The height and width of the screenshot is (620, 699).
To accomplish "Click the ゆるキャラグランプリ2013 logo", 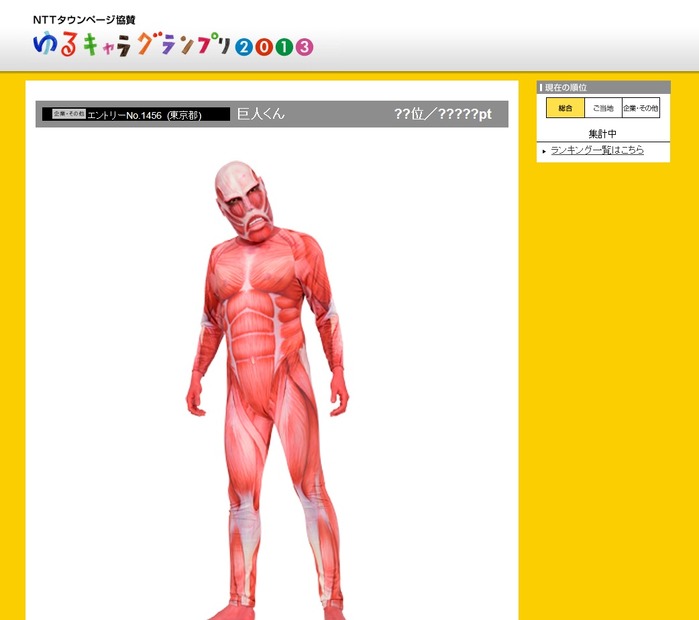I will point(173,44).
